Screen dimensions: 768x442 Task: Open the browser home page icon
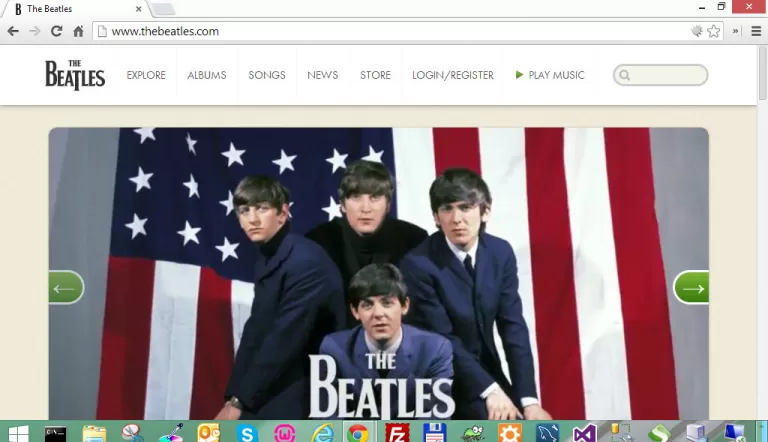[x=78, y=31]
